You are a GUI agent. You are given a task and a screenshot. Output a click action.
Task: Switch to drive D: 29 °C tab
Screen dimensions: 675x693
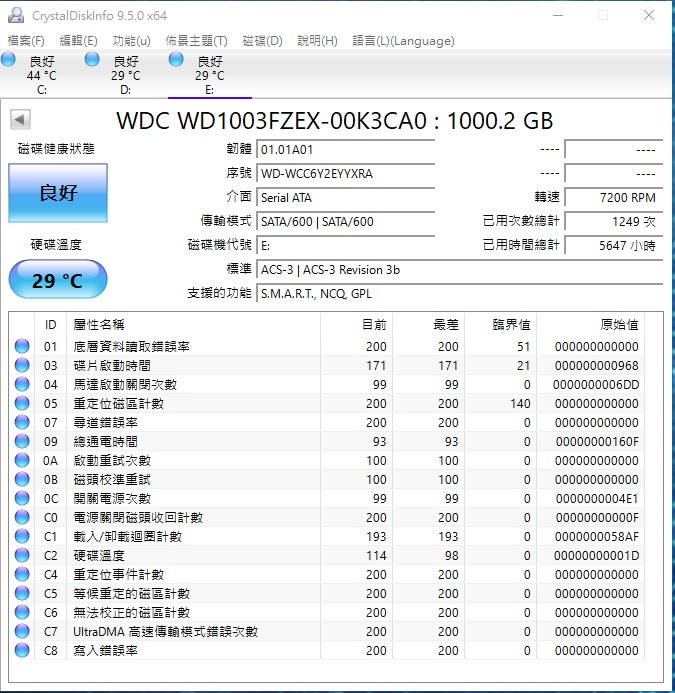[126, 75]
